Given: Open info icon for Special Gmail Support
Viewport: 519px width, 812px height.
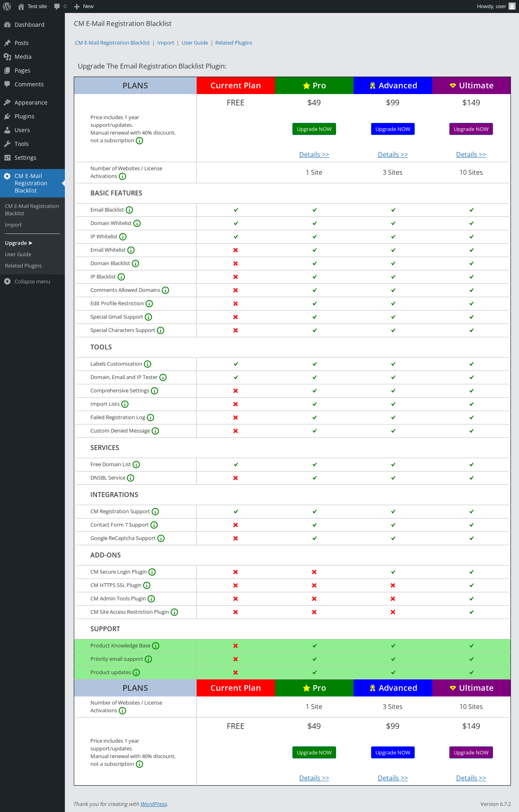Looking at the screenshot, I should pos(148,317).
